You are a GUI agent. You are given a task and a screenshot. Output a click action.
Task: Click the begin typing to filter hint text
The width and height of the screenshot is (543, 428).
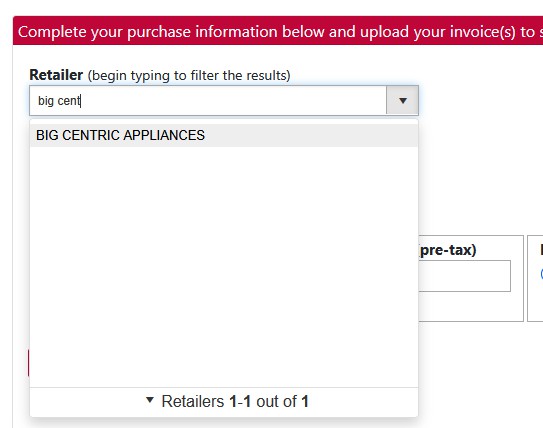pyautogui.click(x=189, y=75)
